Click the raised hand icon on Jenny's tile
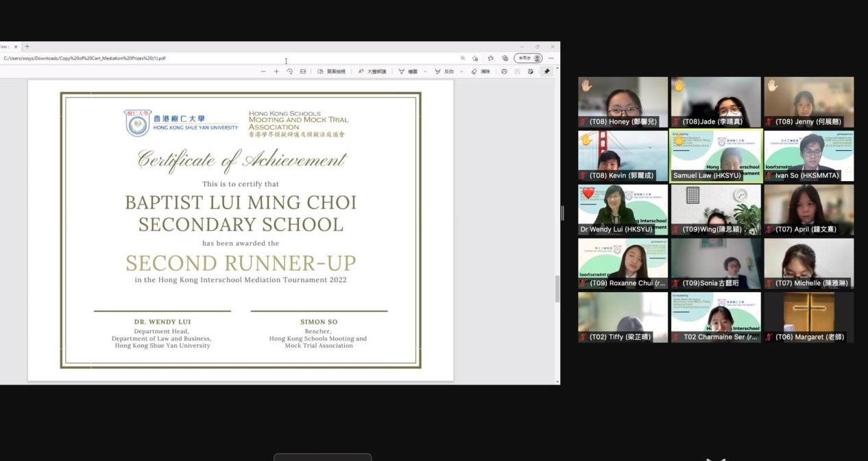868x461 pixels. pyautogui.click(x=772, y=86)
